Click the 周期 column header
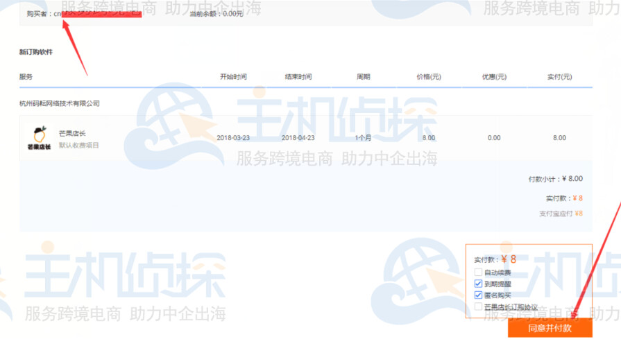 [363, 77]
